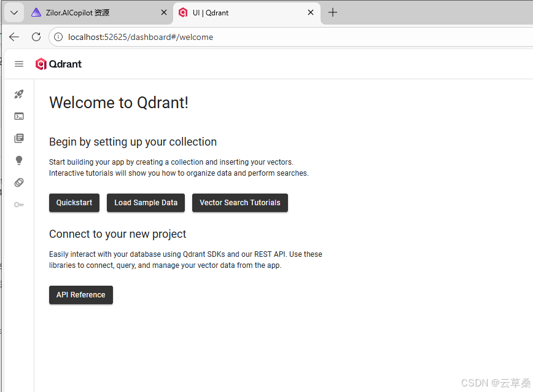The width and height of the screenshot is (533, 392).
Task: Click the Welcome to Qdrant! heading
Action: 119,103
